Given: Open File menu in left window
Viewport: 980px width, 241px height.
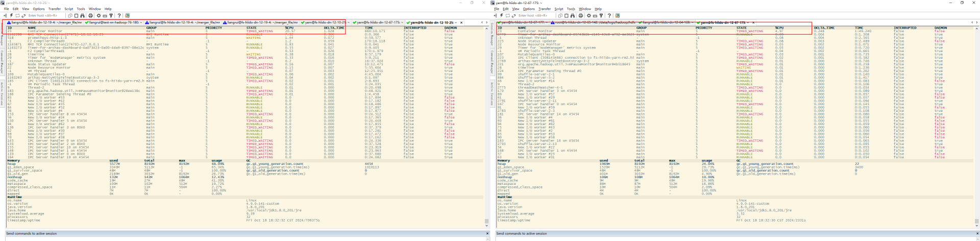Looking at the screenshot, I should point(7,9).
